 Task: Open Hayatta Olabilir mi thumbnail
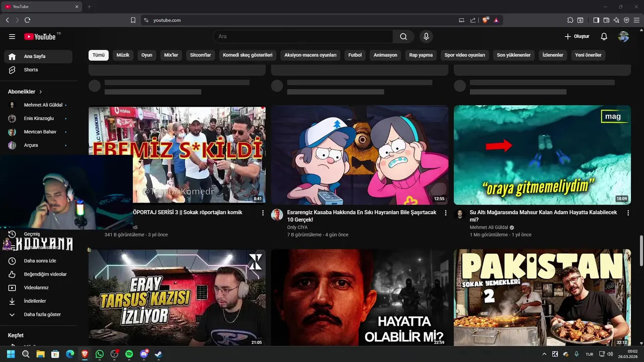click(360, 298)
